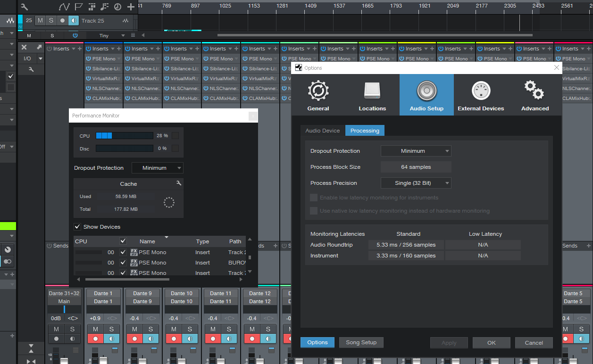593x364 pixels.
Task: Click the timeline ruler at bar 1025
Action: 225,6
